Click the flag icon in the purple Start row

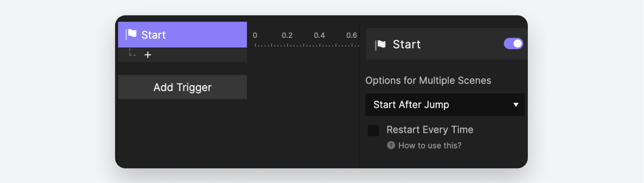[x=131, y=34]
